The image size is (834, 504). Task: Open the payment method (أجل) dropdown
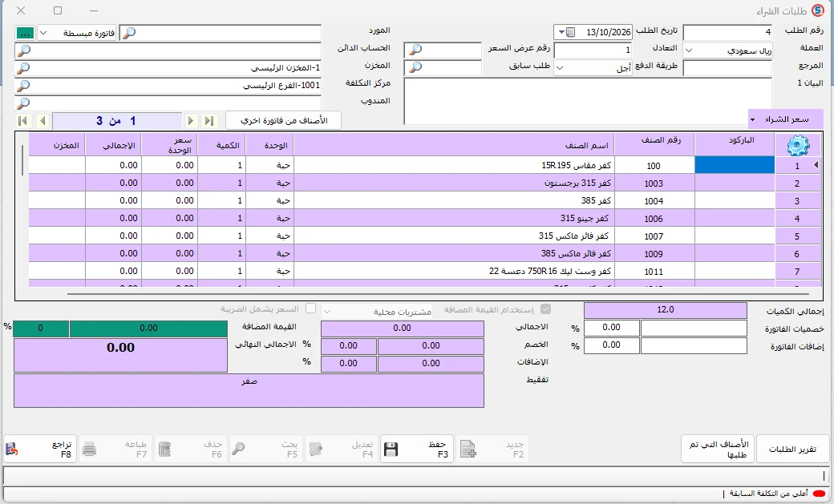(560, 68)
